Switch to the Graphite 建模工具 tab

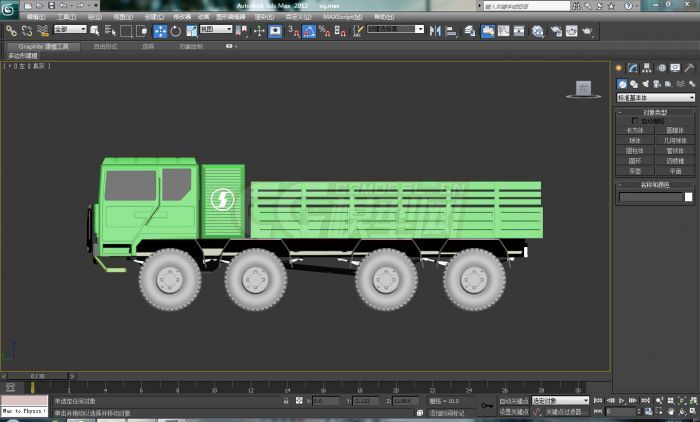point(43,46)
